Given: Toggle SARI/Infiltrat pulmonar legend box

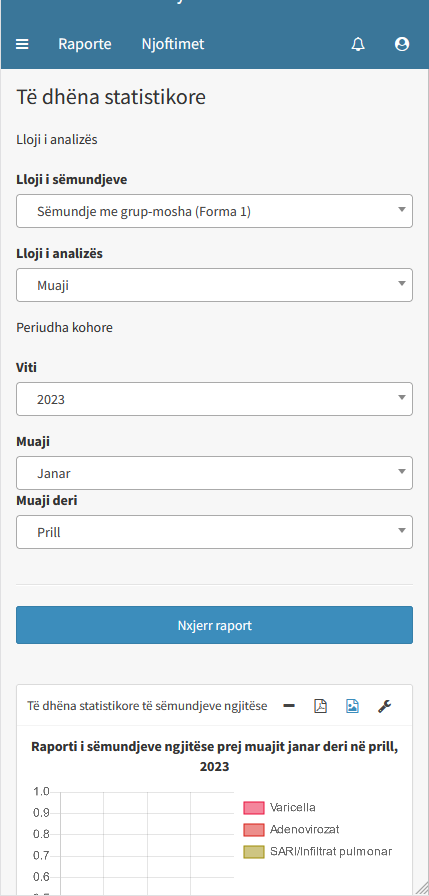Looking at the screenshot, I should point(254,851).
